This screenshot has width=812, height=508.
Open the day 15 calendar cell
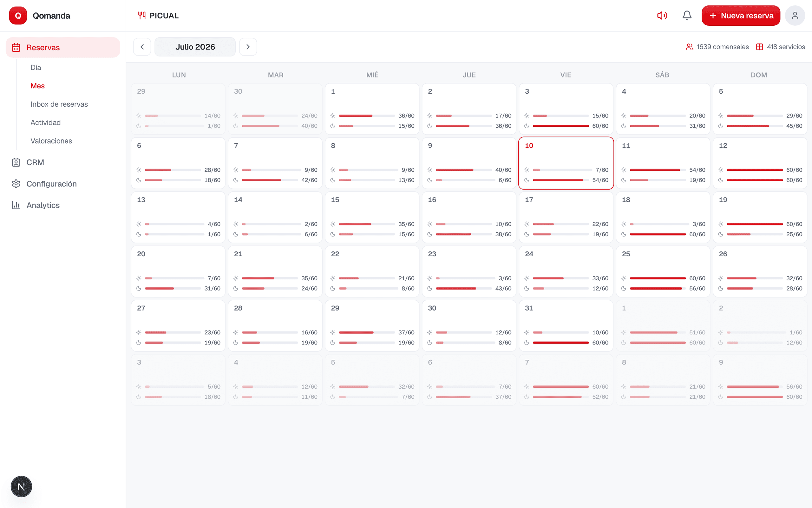[x=372, y=217]
